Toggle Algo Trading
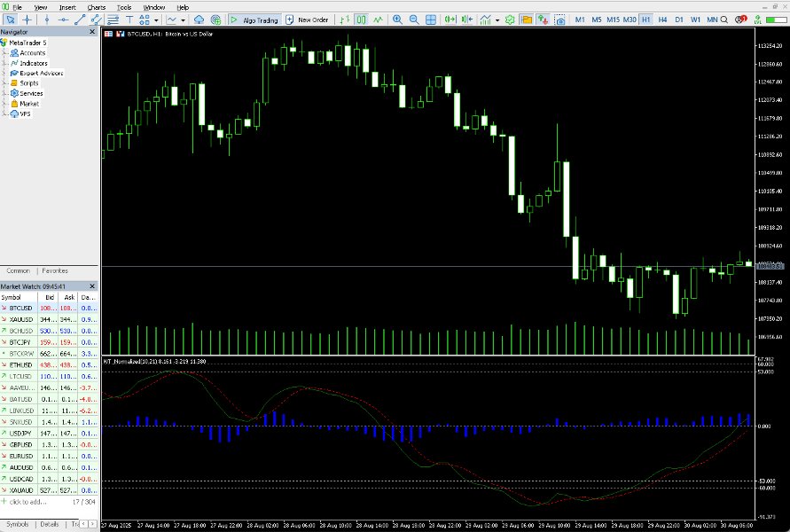The height and width of the screenshot is (532, 790). tap(254, 20)
